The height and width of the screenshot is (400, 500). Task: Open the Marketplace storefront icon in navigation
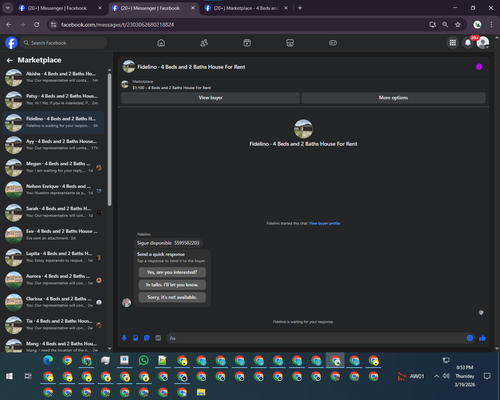290,43
